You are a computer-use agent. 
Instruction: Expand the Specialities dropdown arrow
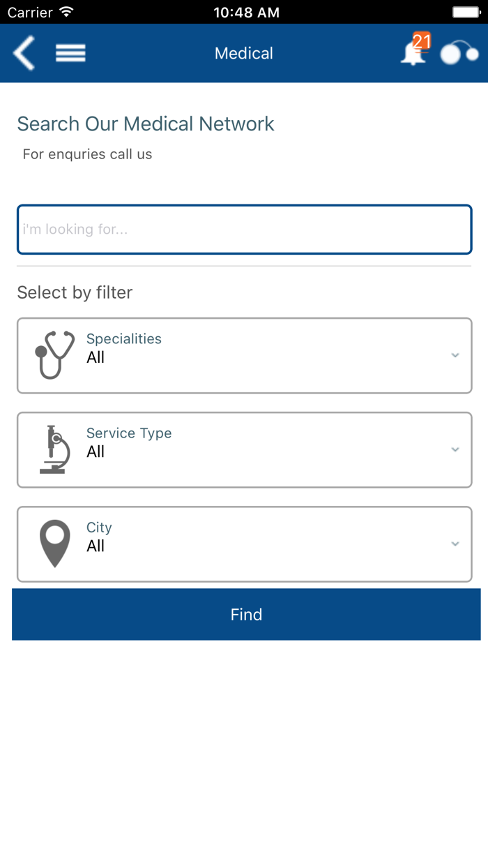(x=455, y=355)
